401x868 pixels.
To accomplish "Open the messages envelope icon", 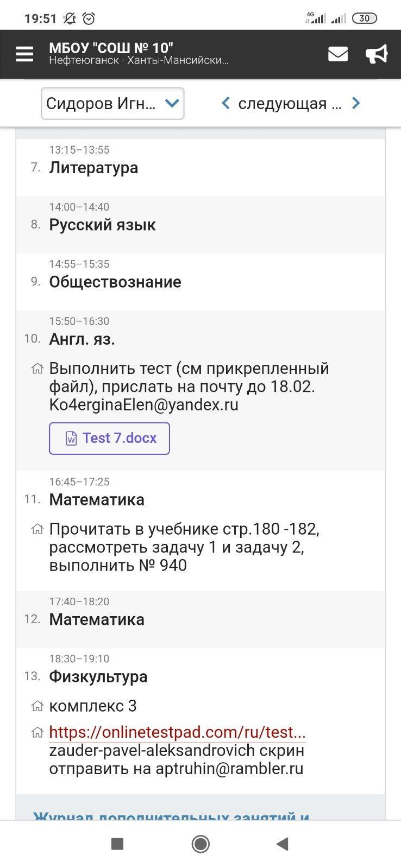I will coord(337,54).
